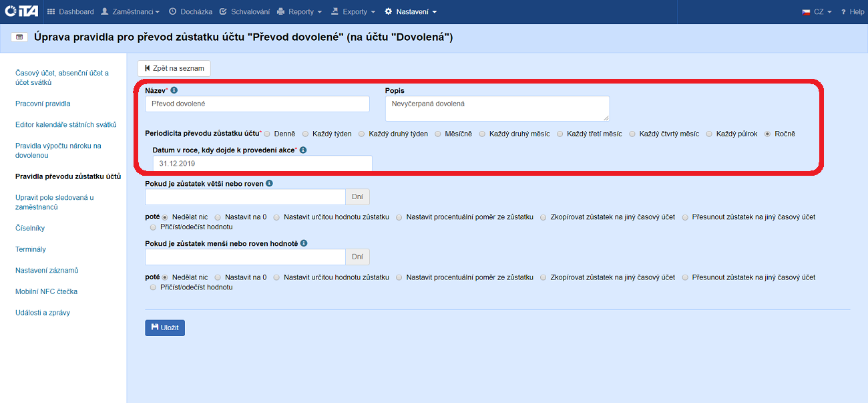Open the Schvalování section
868x403 pixels.
pos(245,12)
